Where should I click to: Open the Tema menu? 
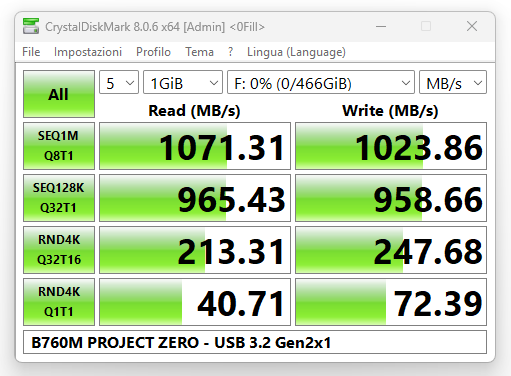199,52
